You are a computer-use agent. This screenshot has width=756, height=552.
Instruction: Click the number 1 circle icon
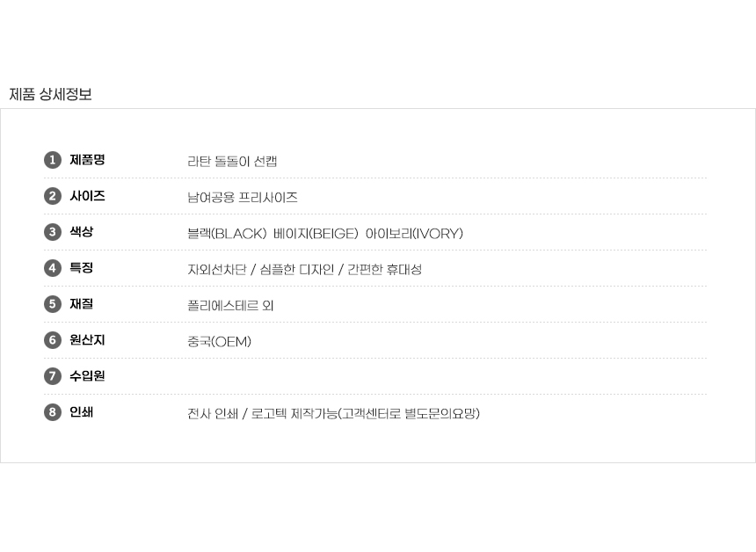[53, 160]
